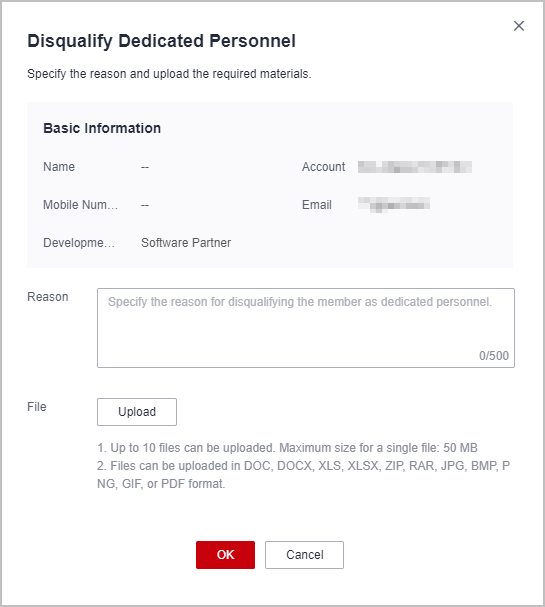Screen dimensions: 545x607
Task: Close the Disqualify Dedicated Personnel dialog
Action: point(519,26)
